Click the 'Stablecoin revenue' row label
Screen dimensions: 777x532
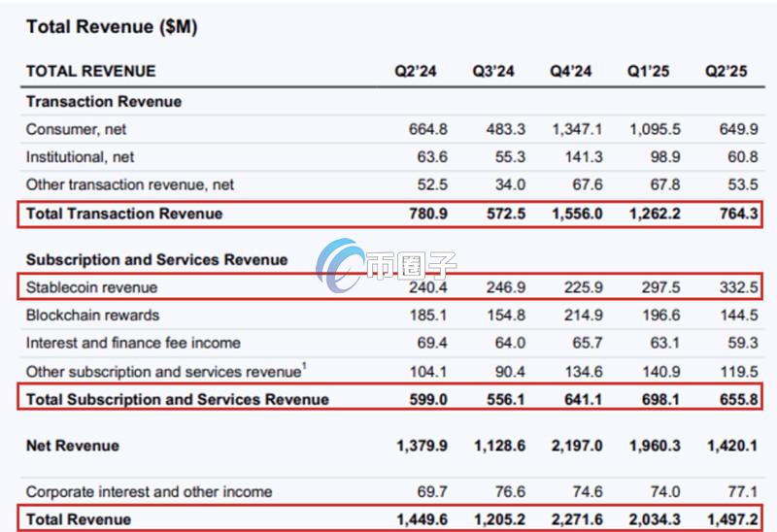(91, 287)
